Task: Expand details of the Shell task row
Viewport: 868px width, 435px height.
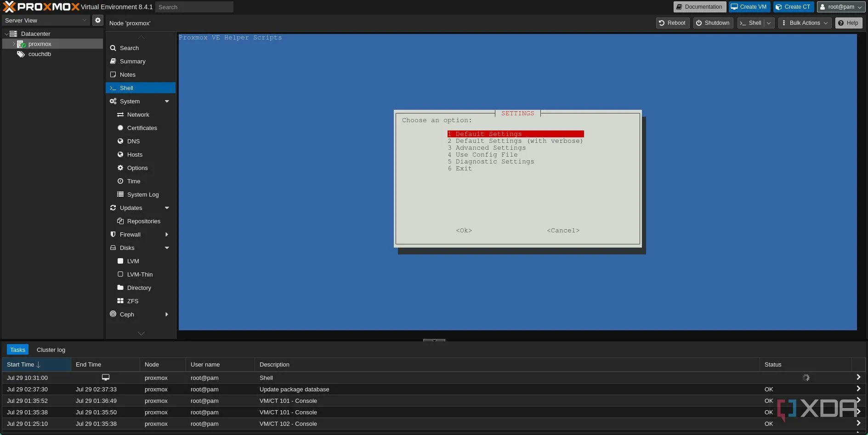Action: click(858, 377)
